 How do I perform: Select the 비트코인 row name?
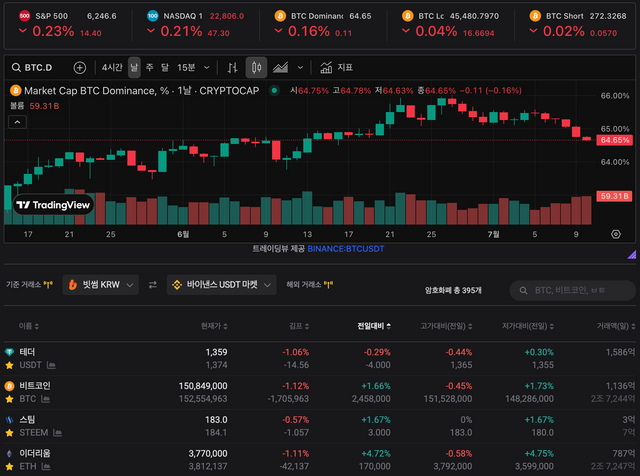click(x=35, y=386)
